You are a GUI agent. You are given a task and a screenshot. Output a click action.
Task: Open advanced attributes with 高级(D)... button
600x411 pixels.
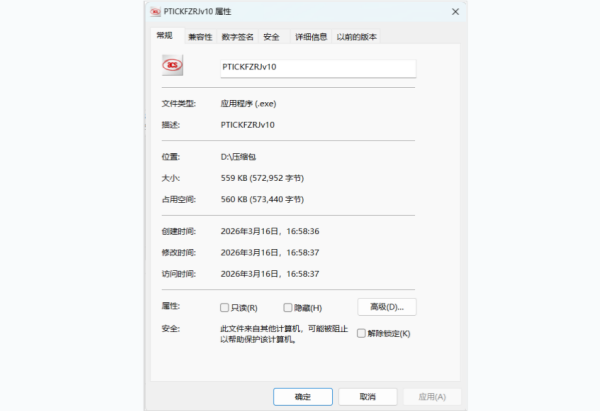click(386, 307)
